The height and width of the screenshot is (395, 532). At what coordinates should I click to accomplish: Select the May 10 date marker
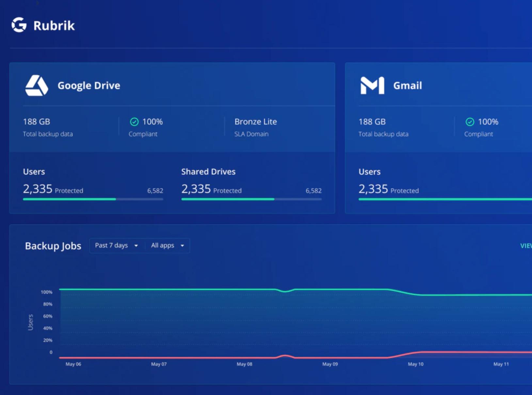tap(415, 364)
